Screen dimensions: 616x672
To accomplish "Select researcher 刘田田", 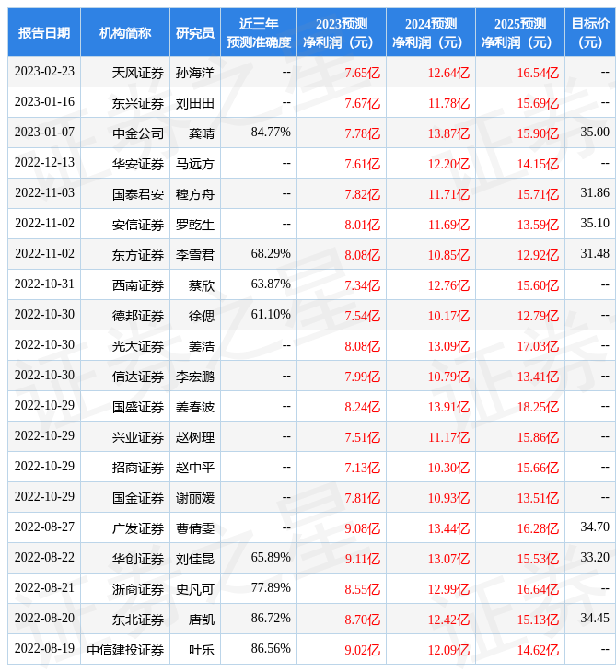I will (x=195, y=103).
